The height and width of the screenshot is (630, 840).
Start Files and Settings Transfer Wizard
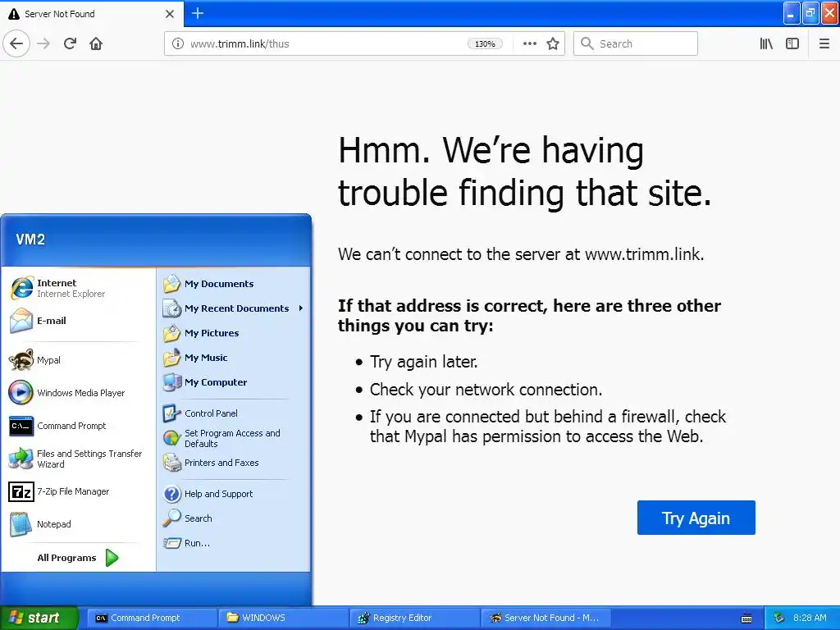tap(78, 459)
